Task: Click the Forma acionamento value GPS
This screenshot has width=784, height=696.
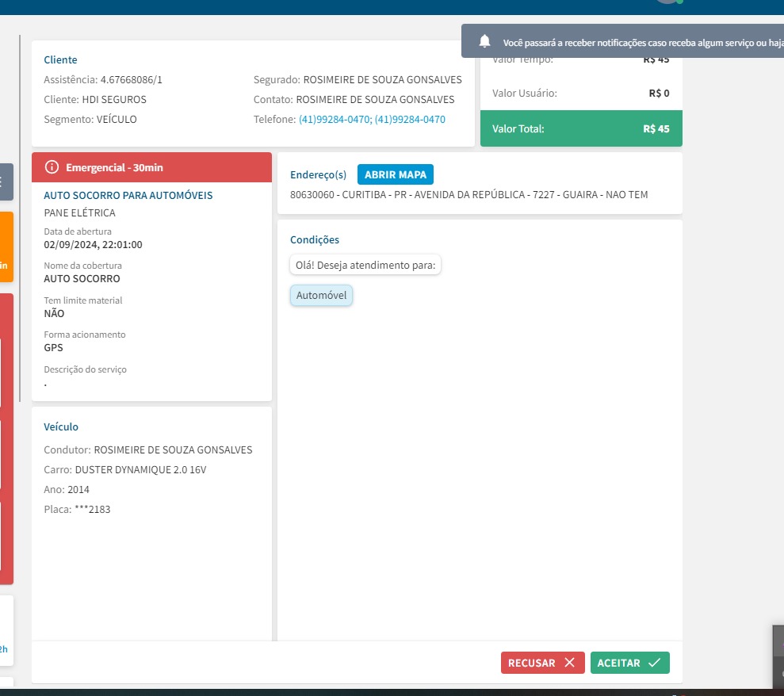Action: pyautogui.click(x=53, y=348)
